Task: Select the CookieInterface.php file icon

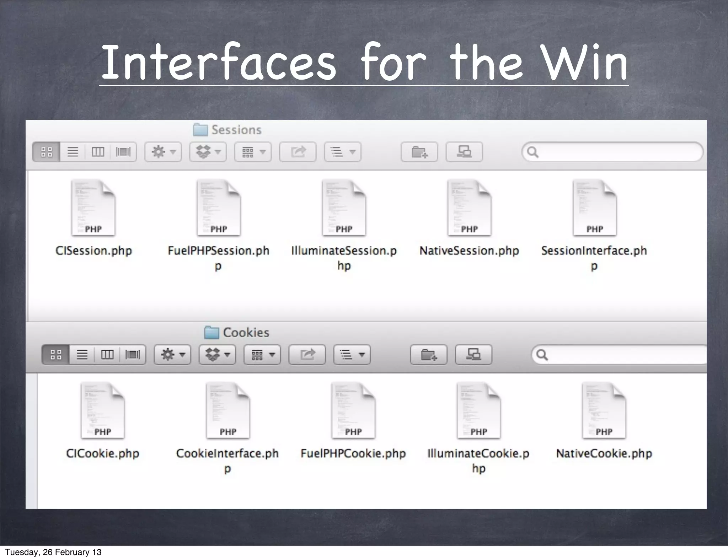Action: click(x=228, y=410)
